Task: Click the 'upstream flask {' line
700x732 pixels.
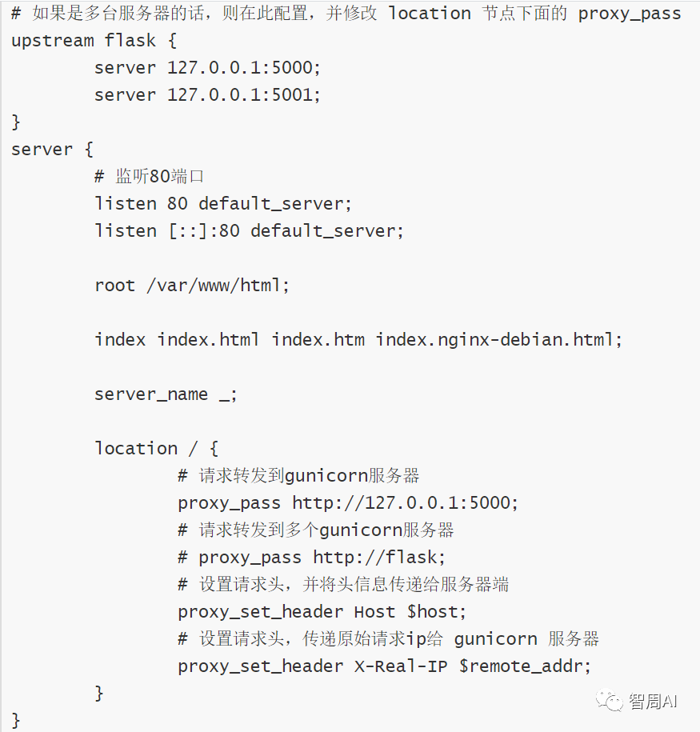Action: pos(94,41)
